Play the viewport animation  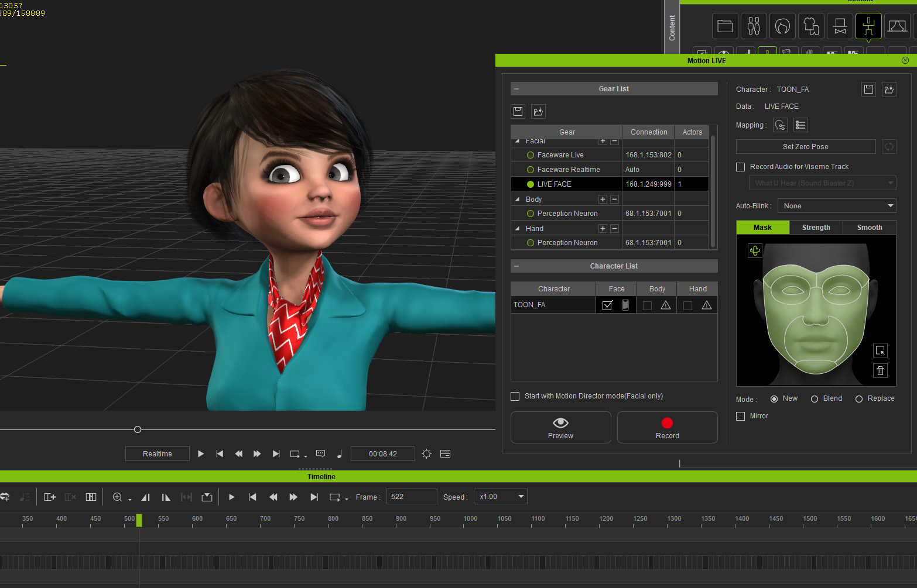click(201, 454)
